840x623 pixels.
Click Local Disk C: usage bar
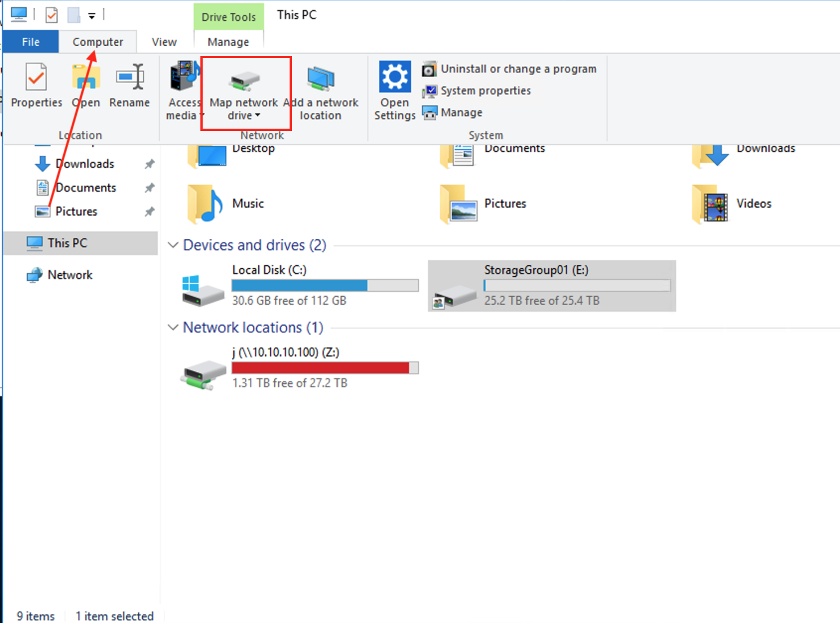click(x=325, y=286)
